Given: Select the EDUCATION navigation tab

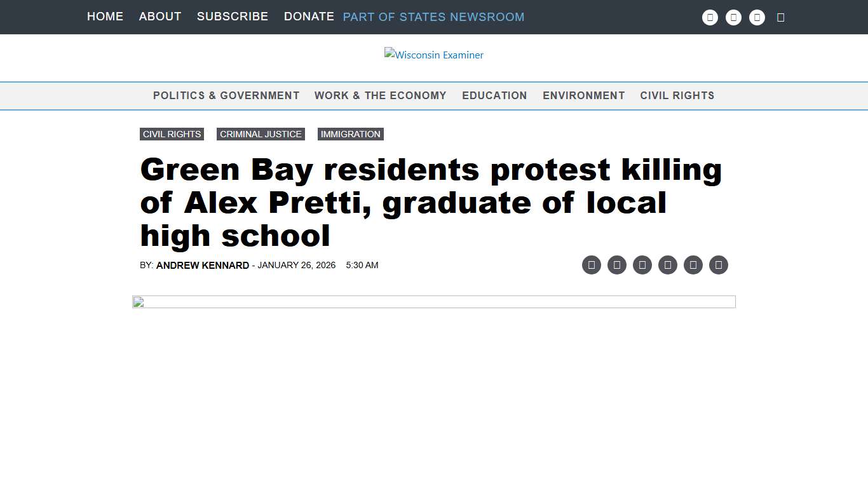Looking at the screenshot, I should point(494,95).
